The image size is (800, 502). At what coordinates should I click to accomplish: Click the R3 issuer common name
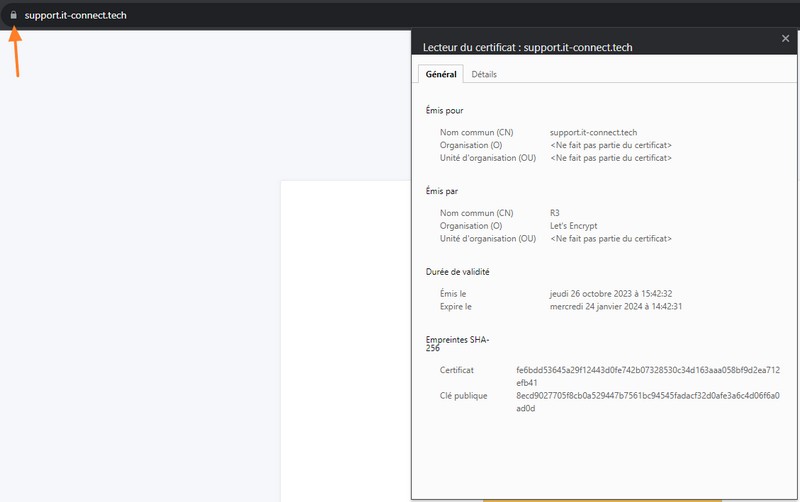point(555,213)
